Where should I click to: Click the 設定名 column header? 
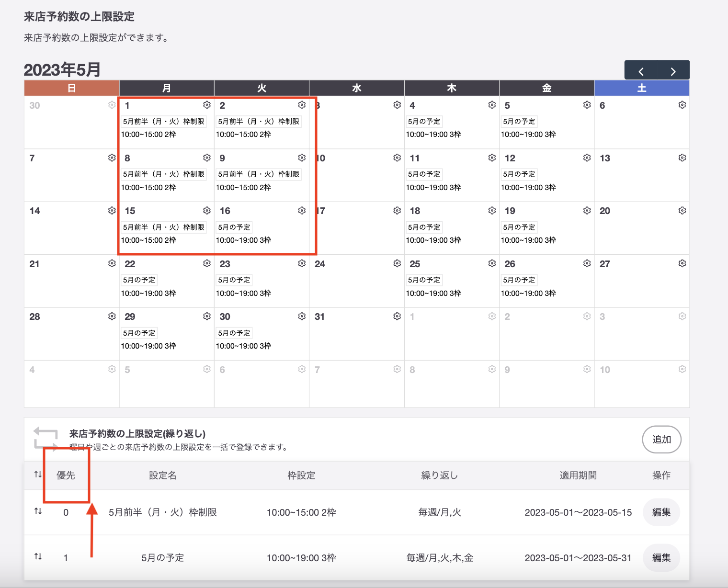[163, 475]
